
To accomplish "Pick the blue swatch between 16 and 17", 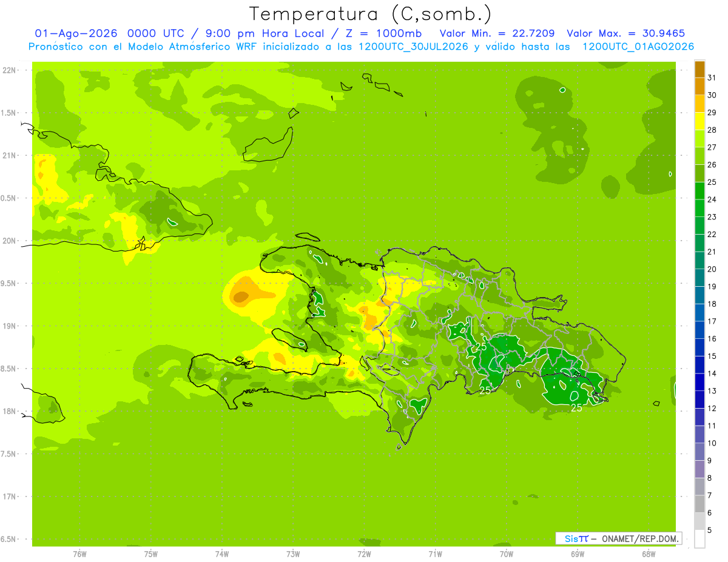I will 699,330.
